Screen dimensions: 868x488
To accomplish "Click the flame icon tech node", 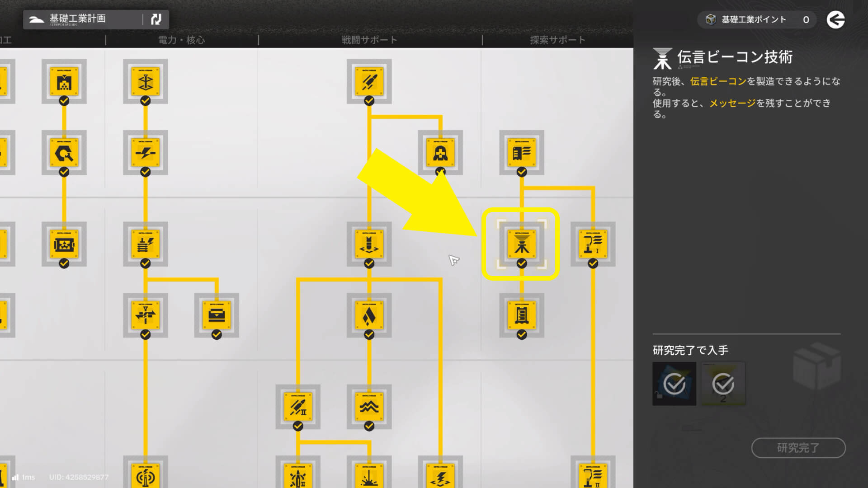I will click(x=369, y=315).
